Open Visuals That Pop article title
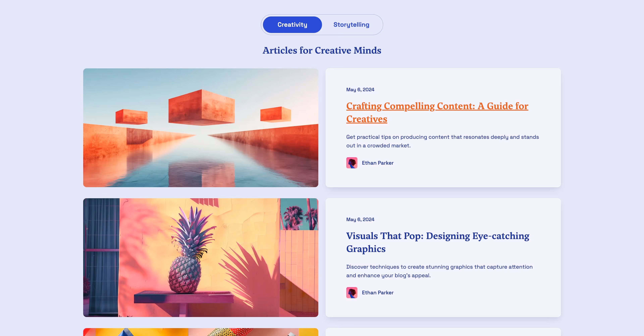This screenshot has height=336, width=644. 438,242
